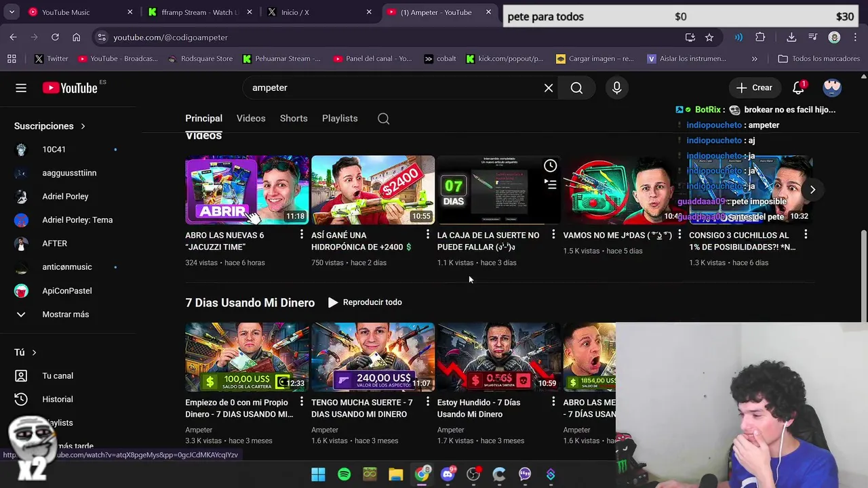
Task: Click the magnifier search button
Action: point(576,87)
